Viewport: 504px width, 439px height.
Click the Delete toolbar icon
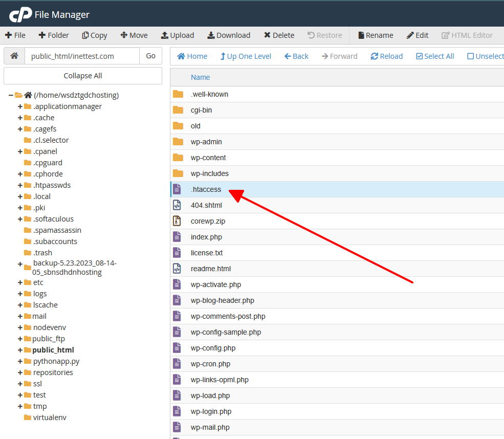click(x=267, y=35)
